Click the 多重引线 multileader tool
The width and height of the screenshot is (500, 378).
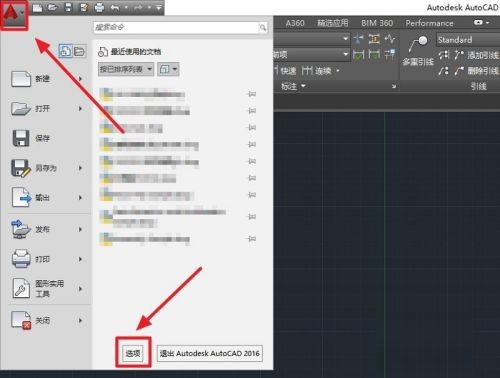418,51
